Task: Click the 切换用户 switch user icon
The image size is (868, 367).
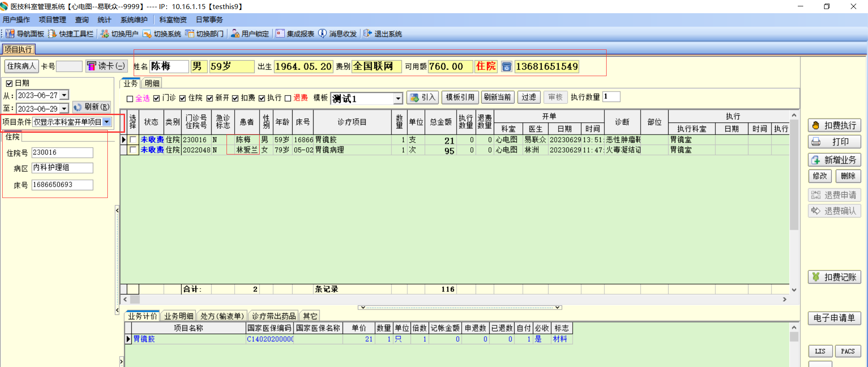Action: coord(105,34)
